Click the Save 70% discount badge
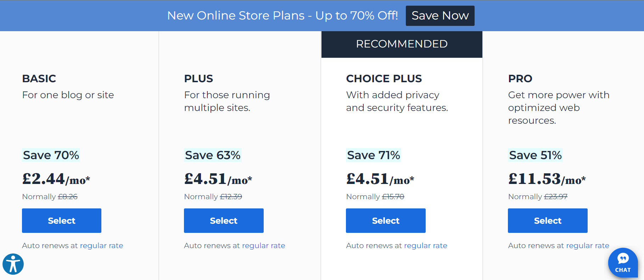 (x=51, y=155)
